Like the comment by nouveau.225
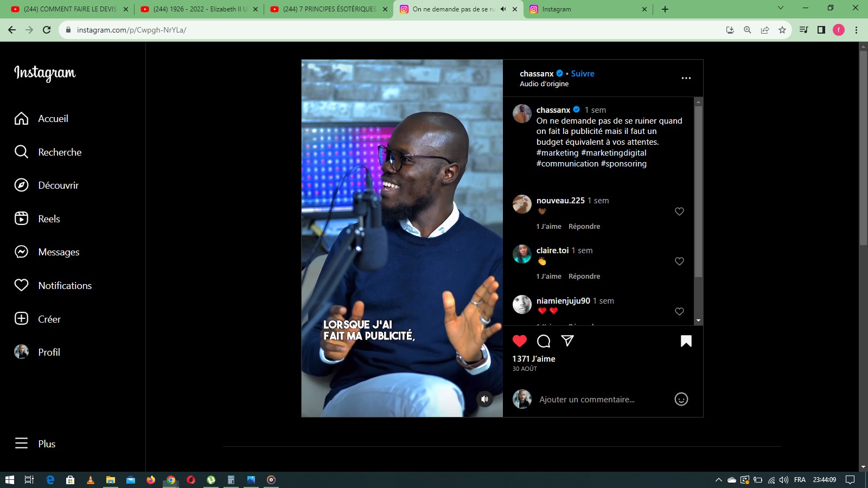 [679, 211]
